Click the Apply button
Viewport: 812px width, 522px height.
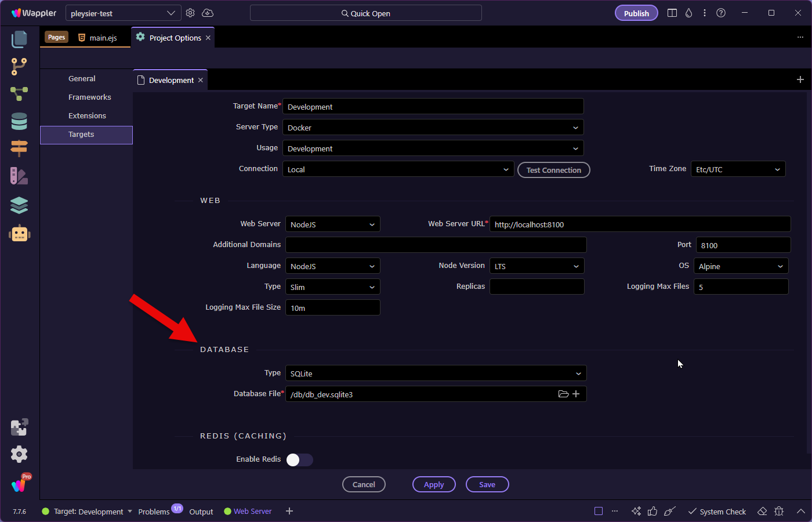click(434, 484)
